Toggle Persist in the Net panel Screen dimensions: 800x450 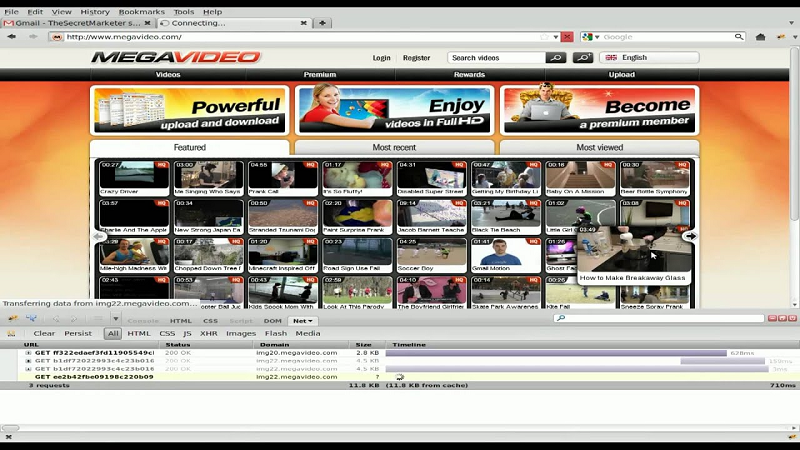pos(78,333)
